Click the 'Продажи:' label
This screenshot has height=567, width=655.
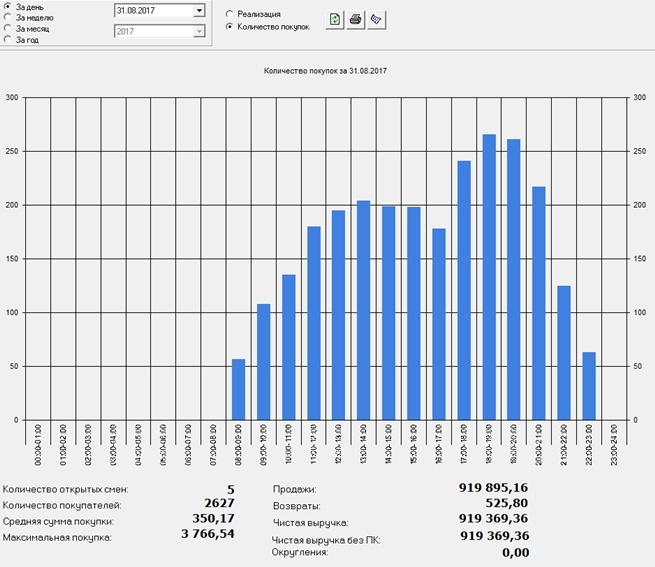point(294,489)
